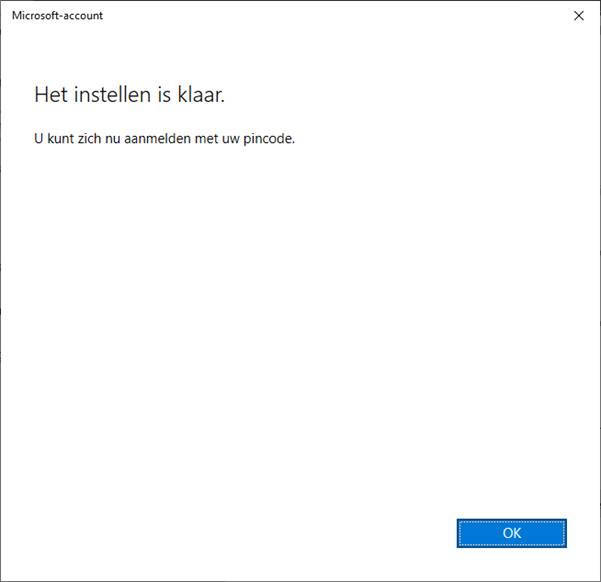This screenshot has width=601, height=582.
Task: Click the letter 'U' starting the message
Action: (x=38, y=138)
